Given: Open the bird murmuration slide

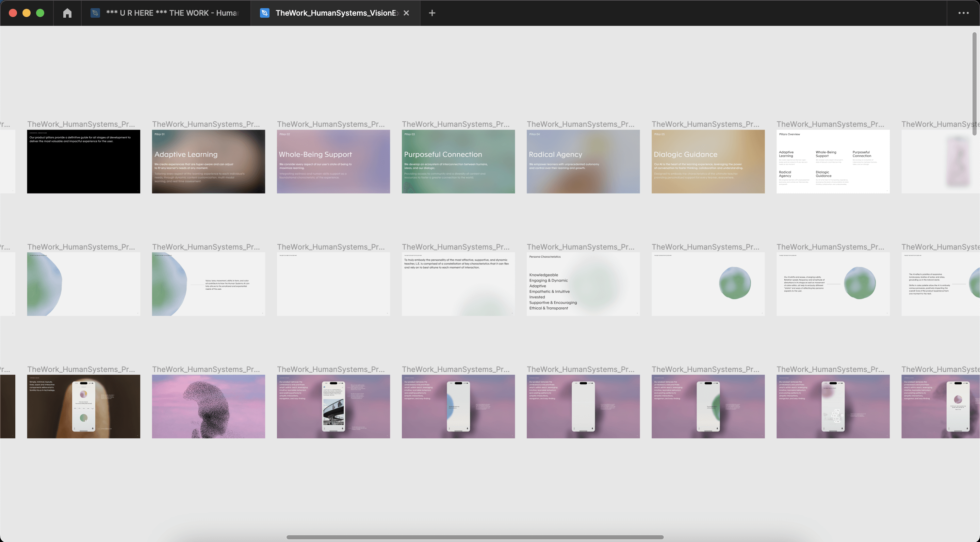Looking at the screenshot, I should tap(209, 406).
